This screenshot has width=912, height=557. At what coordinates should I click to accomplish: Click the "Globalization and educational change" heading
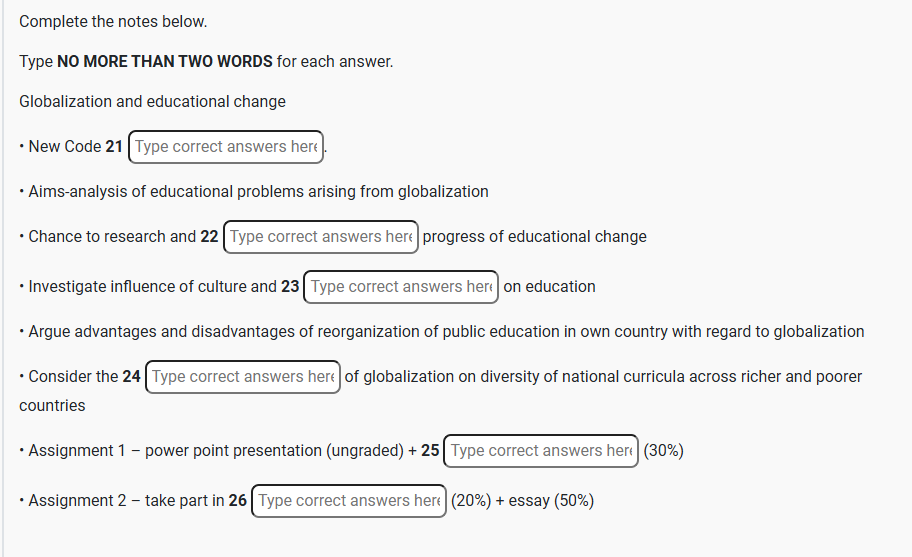point(152,102)
